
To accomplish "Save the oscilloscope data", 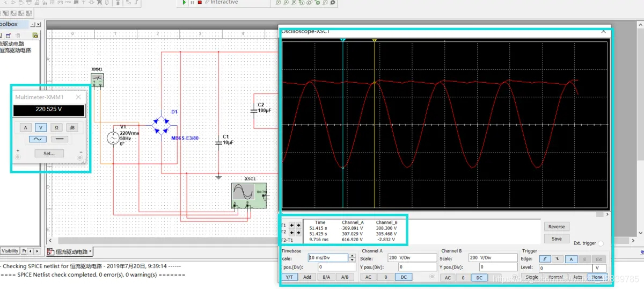I will click(557, 239).
